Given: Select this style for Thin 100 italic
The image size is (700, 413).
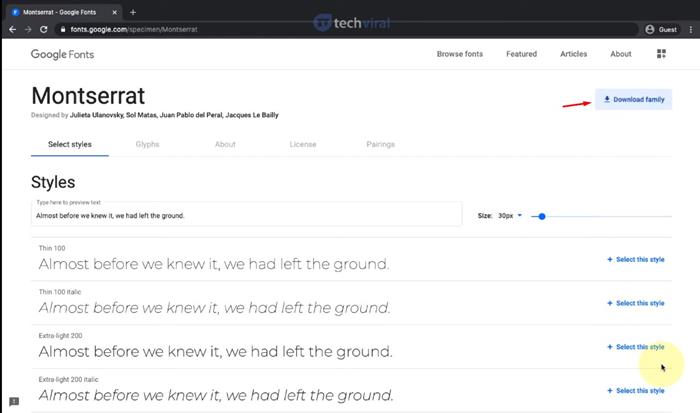Looking at the screenshot, I should (636, 303).
